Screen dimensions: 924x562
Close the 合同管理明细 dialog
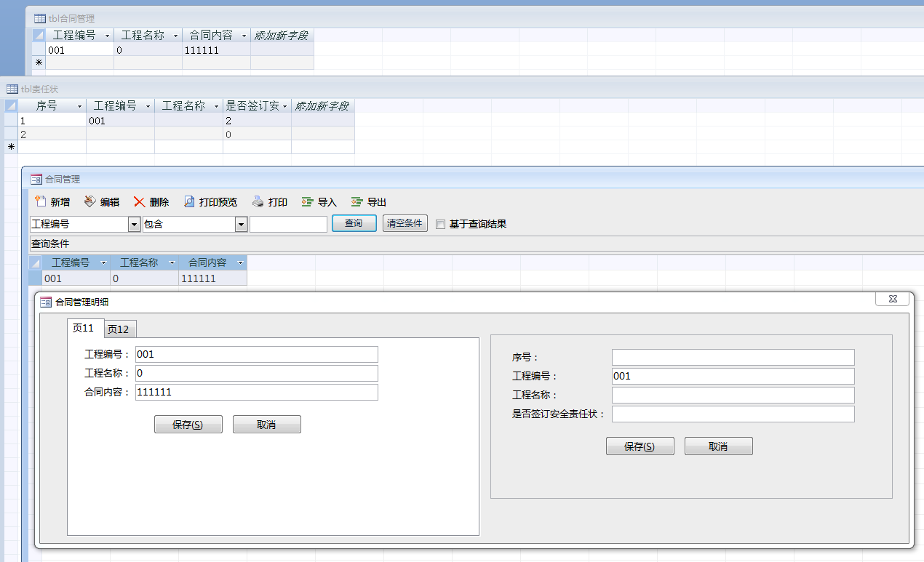pos(892,299)
